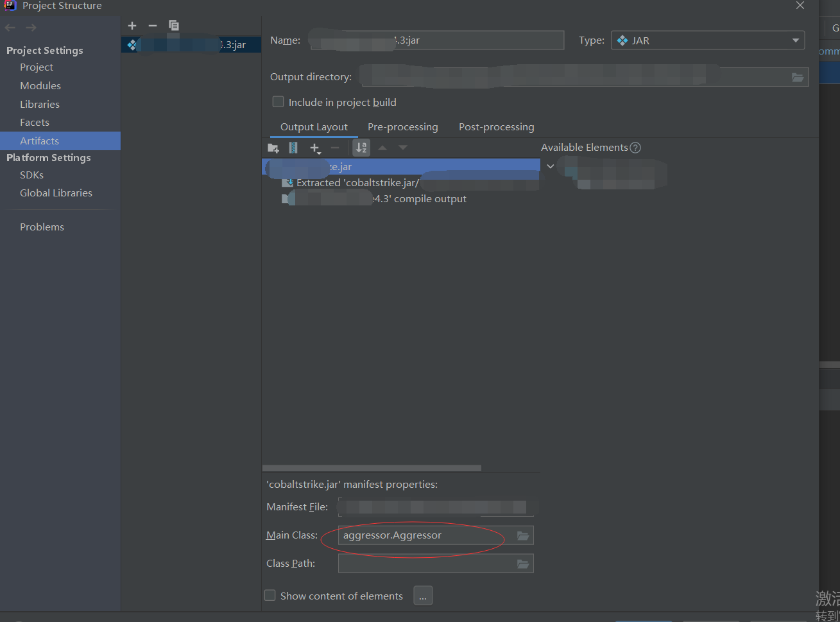Open Modules settings page

click(x=40, y=86)
